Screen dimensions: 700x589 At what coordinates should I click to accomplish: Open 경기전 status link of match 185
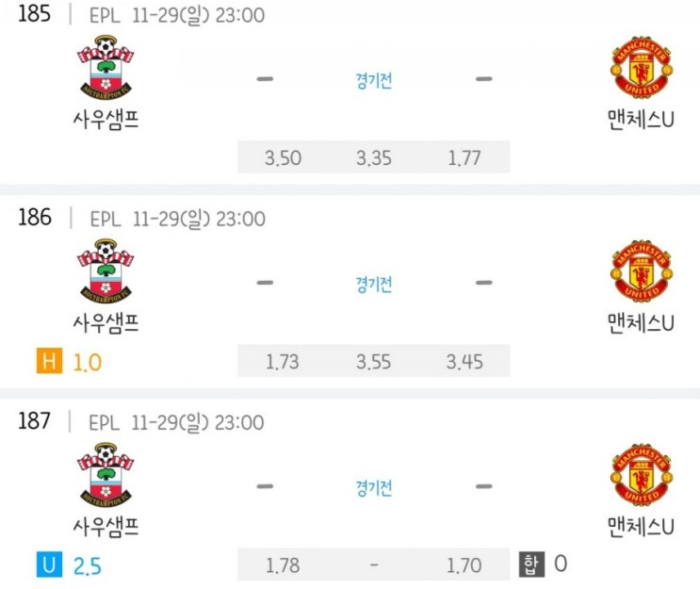[x=374, y=81]
